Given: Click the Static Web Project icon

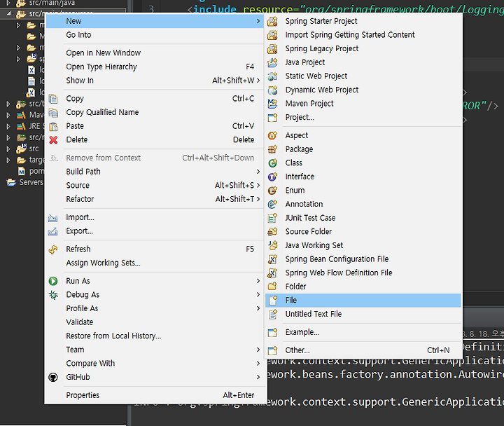Looking at the screenshot, I should (272, 76).
